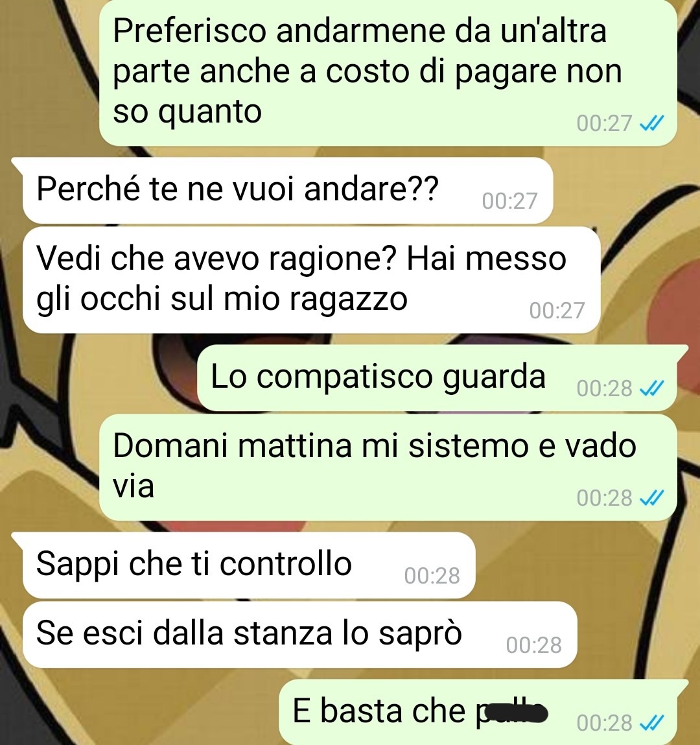Select the "Lo compatisco guarda" sent message
Viewport: 700px width, 745px height.
pos(437,378)
